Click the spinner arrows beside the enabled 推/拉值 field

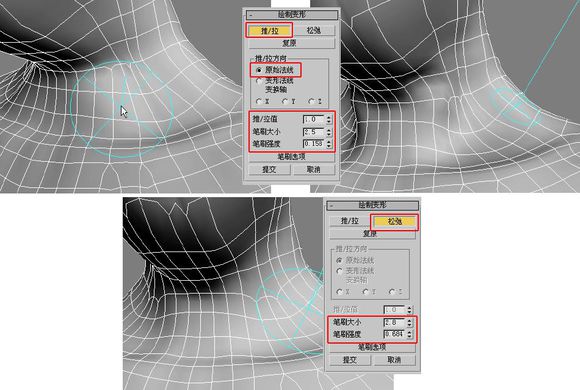[329, 119]
